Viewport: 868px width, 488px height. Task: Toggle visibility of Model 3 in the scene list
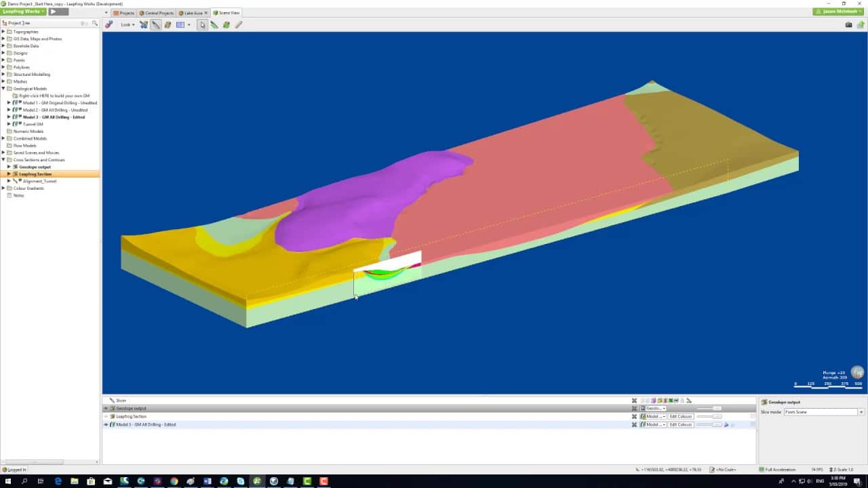[x=106, y=424]
